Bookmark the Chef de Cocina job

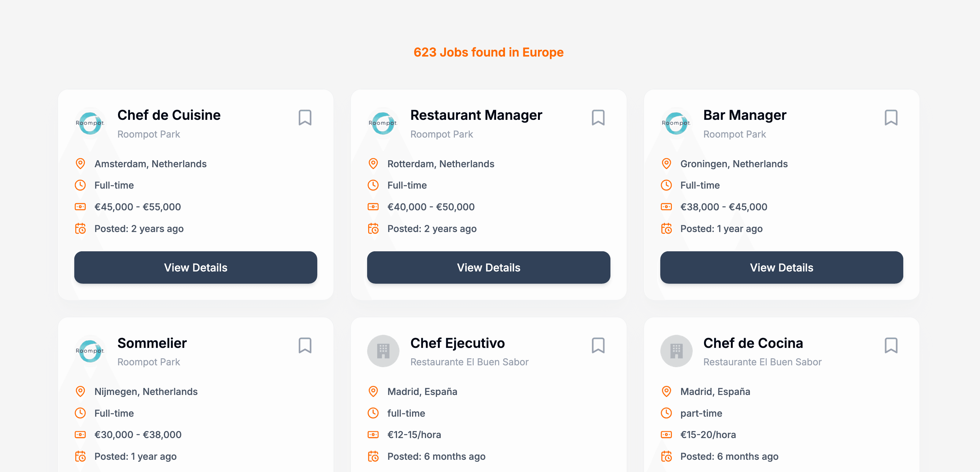pyautogui.click(x=891, y=345)
